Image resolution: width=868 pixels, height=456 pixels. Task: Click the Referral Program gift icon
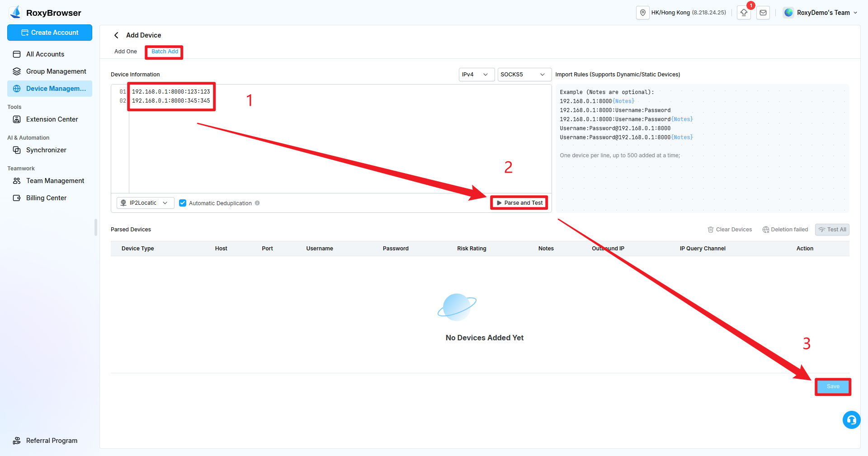(17, 441)
